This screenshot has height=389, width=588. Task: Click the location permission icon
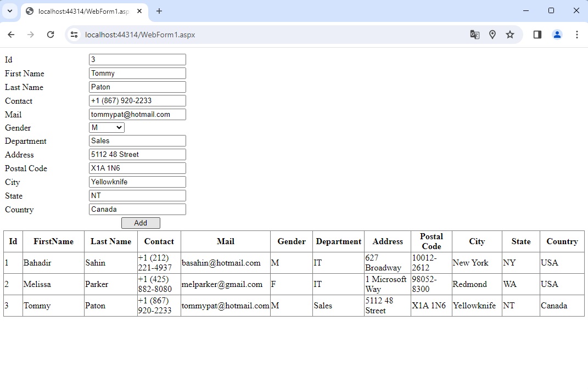[492, 35]
